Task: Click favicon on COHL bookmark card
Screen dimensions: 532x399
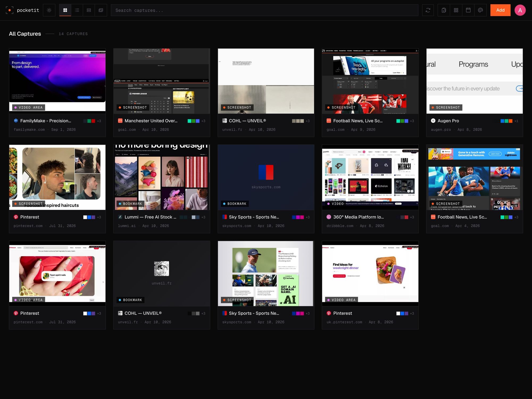Action: (x=120, y=313)
